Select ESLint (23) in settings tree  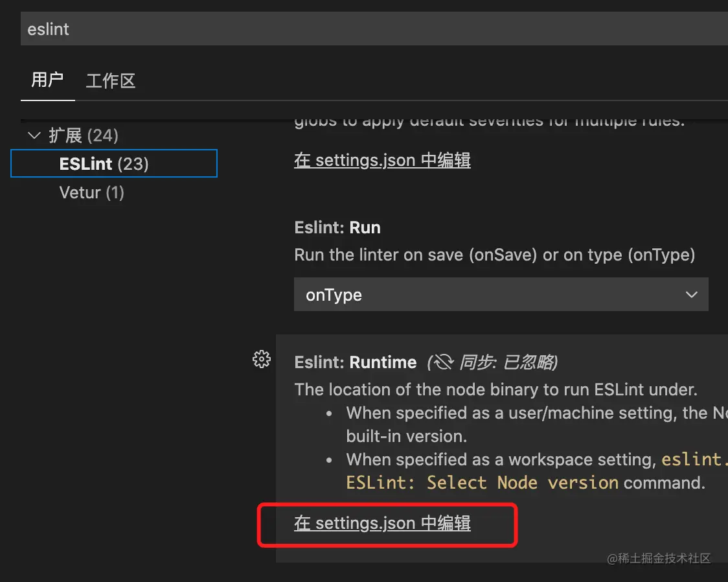click(x=114, y=163)
